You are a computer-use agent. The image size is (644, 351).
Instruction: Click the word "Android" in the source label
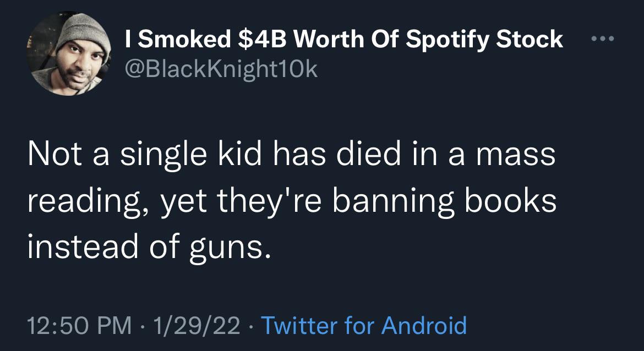(x=424, y=325)
